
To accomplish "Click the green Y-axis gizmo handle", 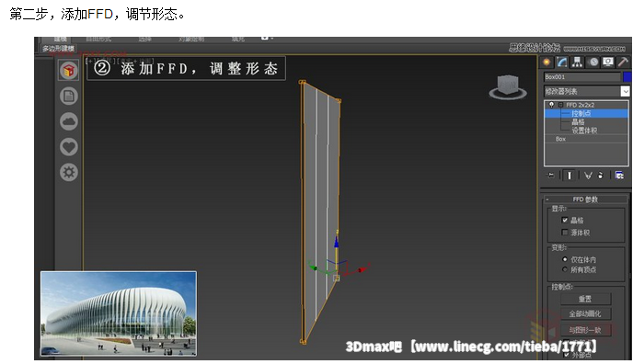I will 313,267.
